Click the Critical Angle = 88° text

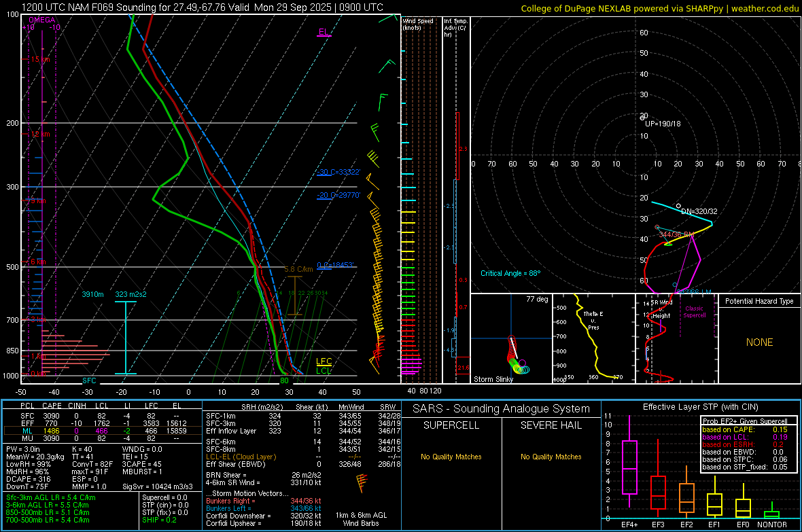pyautogui.click(x=510, y=273)
